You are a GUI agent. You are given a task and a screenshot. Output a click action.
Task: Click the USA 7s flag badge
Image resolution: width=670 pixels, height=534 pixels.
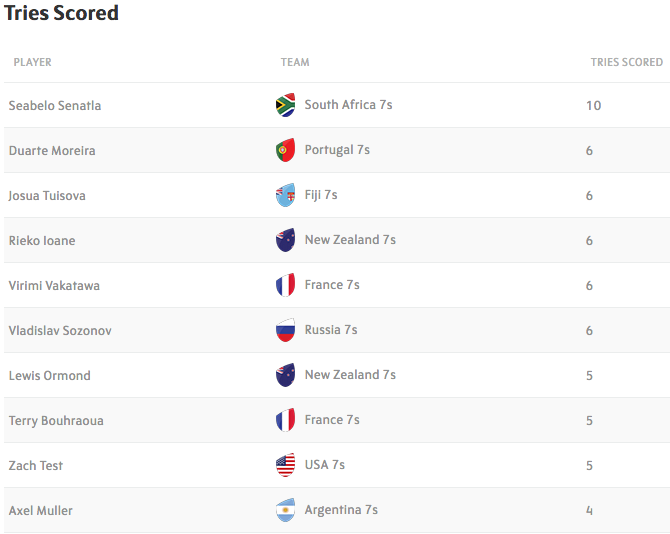285,465
